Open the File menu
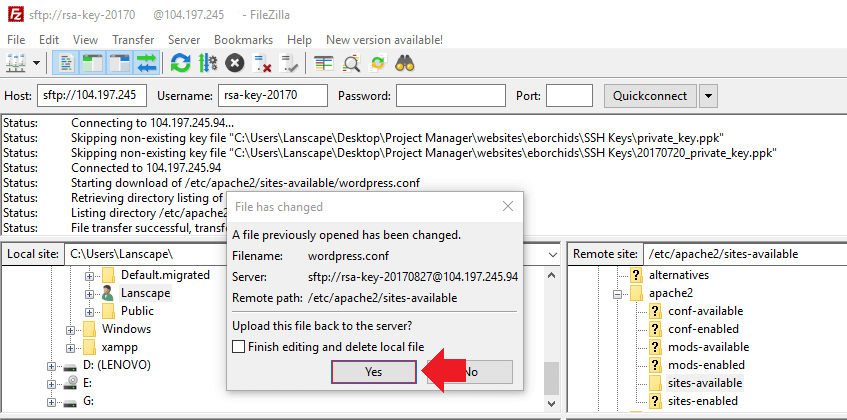This screenshot has height=420, width=847. [16, 39]
